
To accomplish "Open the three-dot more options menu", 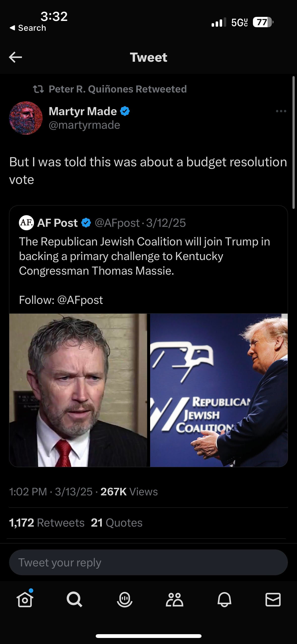I will [x=281, y=111].
